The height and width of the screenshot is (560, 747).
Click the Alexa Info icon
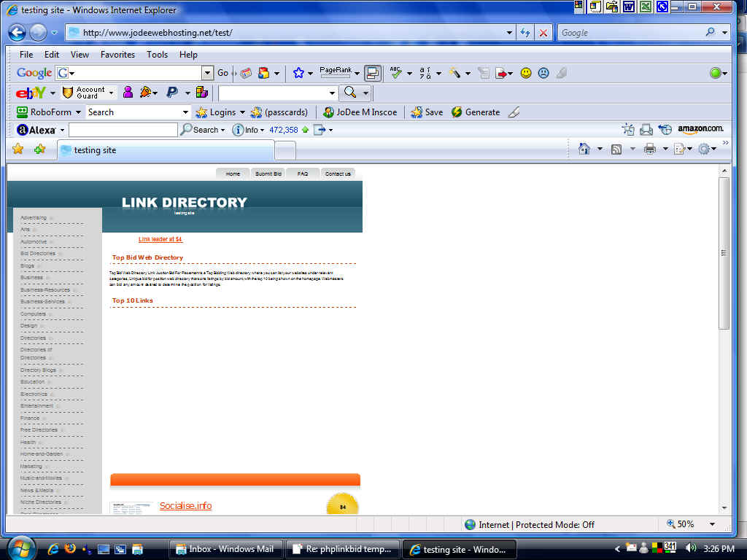pyautogui.click(x=238, y=130)
